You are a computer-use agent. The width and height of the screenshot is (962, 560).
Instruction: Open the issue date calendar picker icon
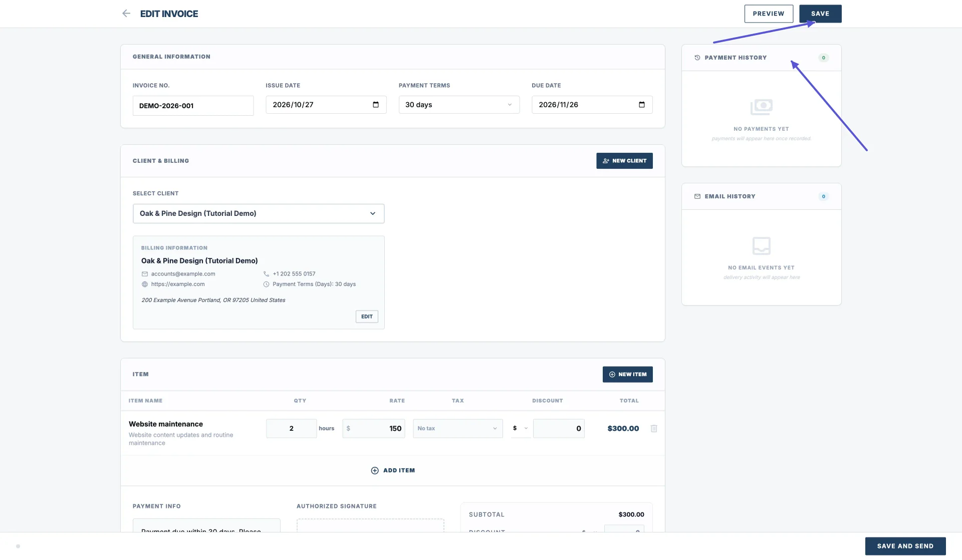click(376, 105)
